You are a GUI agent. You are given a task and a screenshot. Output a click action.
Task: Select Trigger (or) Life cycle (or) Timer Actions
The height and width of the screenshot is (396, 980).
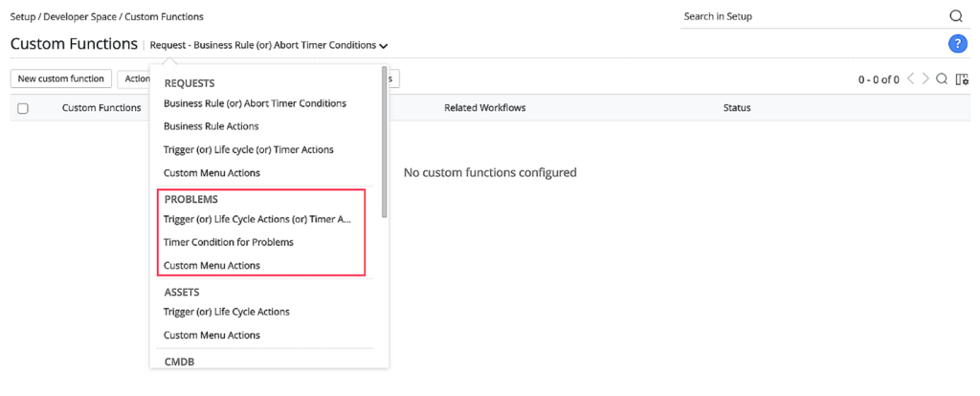click(x=248, y=150)
